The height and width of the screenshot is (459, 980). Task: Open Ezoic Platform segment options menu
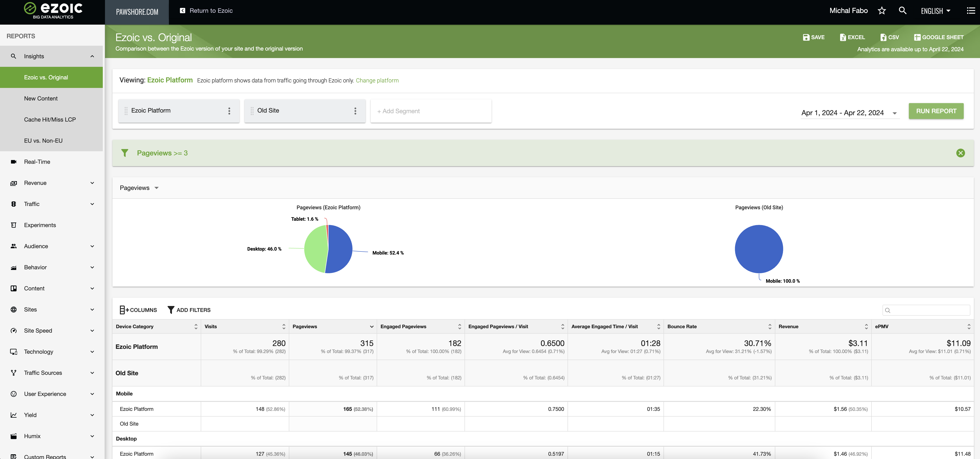(x=229, y=111)
